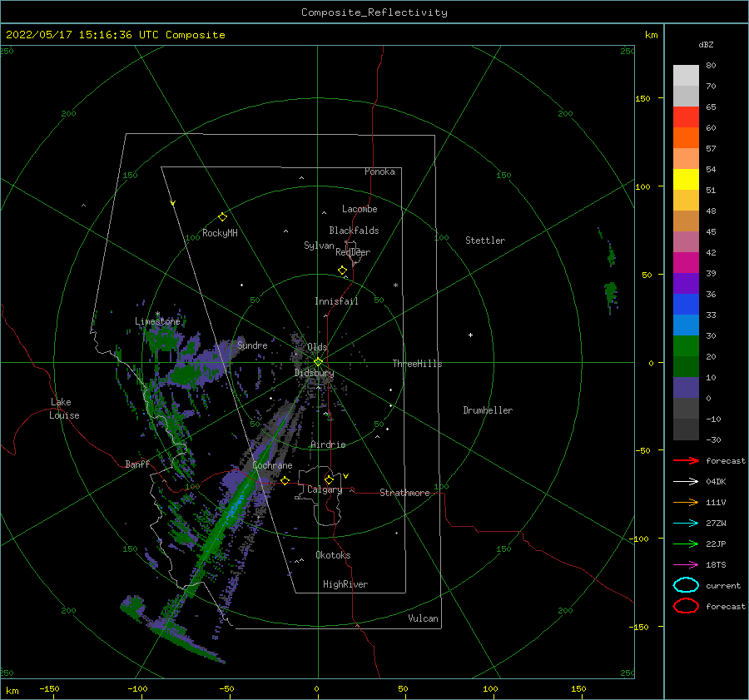Click the Cochrane label

tap(272, 465)
